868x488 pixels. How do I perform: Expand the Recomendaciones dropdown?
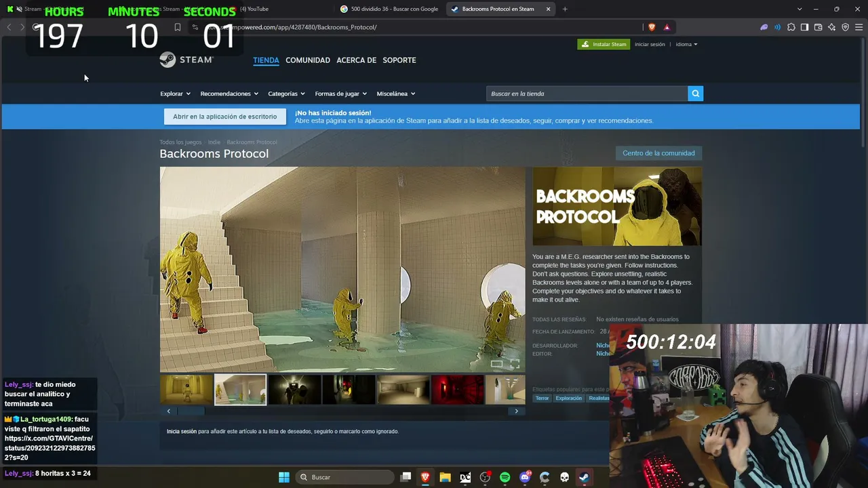pos(229,94)
